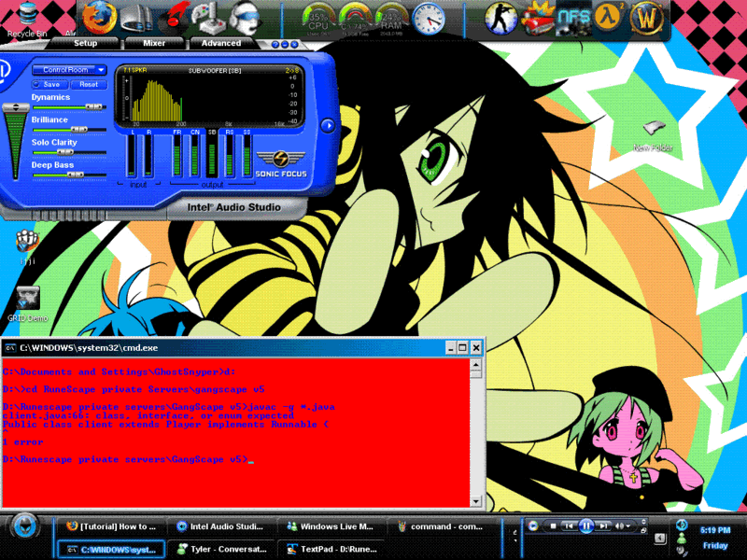Open the Advanced tab in Audio Studio
This screenshot has height=560, width=747.
(x=221, y=43)
